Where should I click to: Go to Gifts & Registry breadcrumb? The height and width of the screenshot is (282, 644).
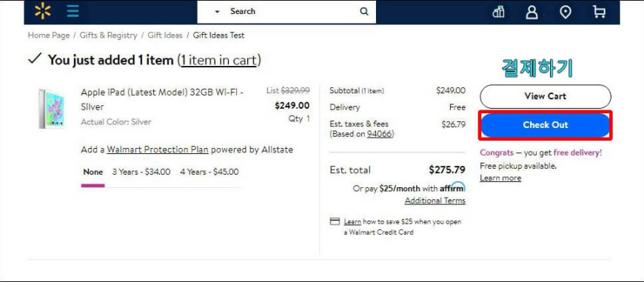point(108,36)
